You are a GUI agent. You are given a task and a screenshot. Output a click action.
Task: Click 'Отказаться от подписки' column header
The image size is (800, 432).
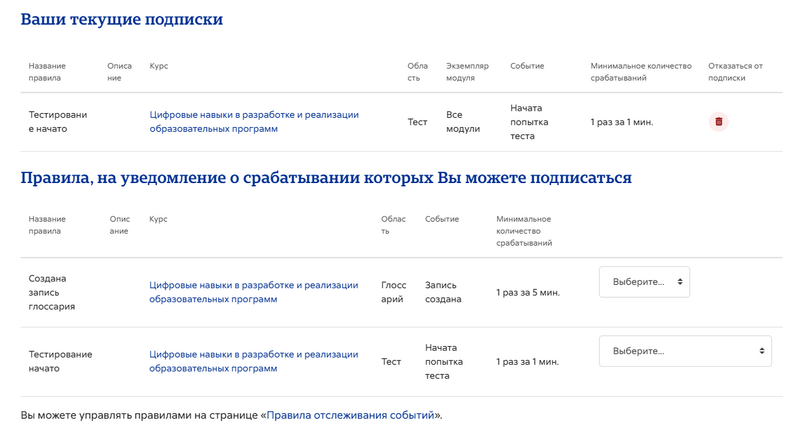point(735,72)
